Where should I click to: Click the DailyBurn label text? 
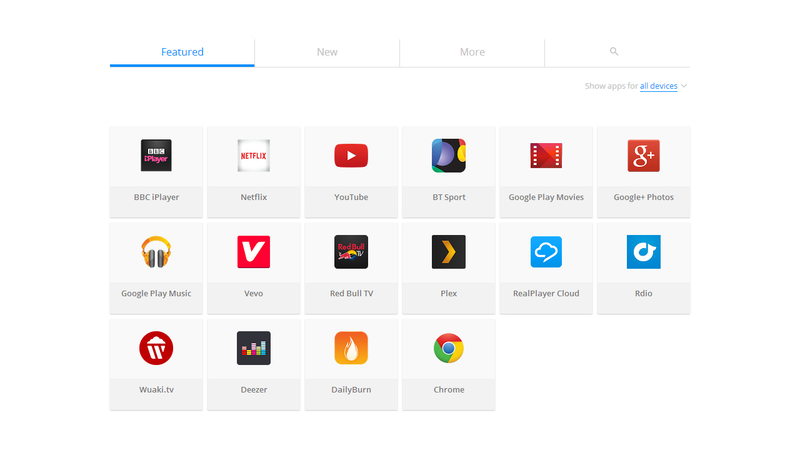pyautogui.click(x=351, y=390)
